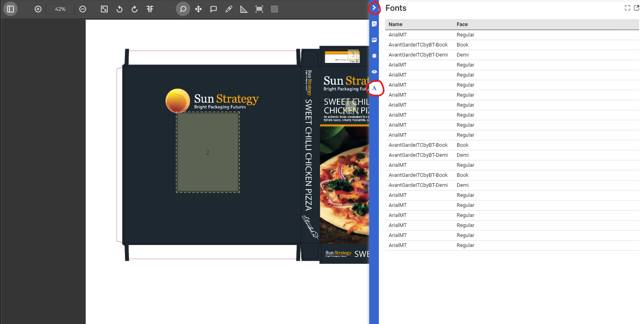Toggle the checkered transparency grid

274,9
